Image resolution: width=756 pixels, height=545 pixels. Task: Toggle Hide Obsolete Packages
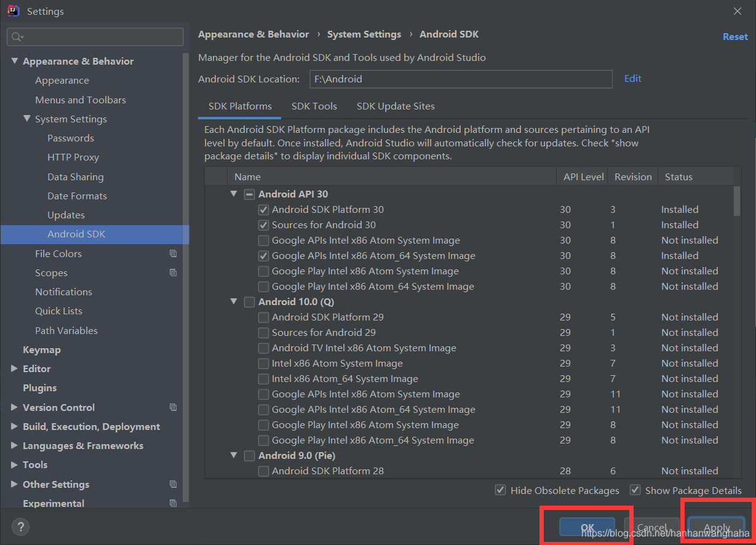coord(500,490)
